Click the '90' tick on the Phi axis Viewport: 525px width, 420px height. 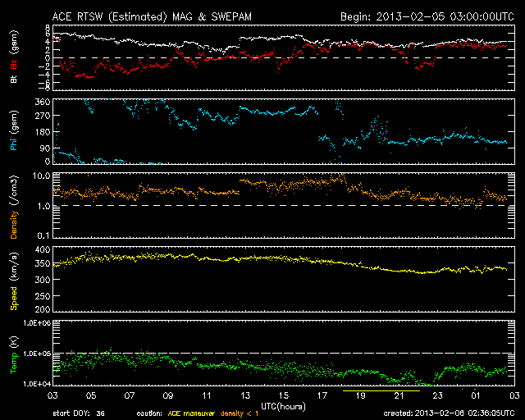point(45,148)
